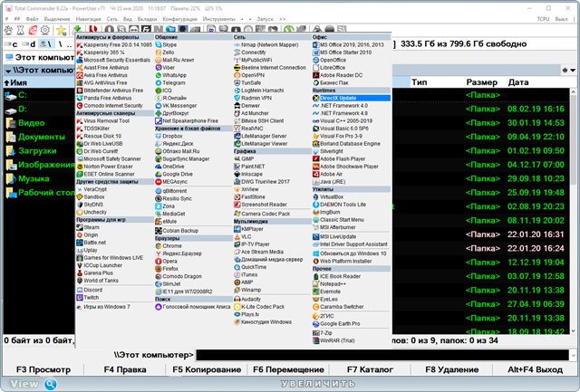Select drive d button in drive bar

[28, 44]
